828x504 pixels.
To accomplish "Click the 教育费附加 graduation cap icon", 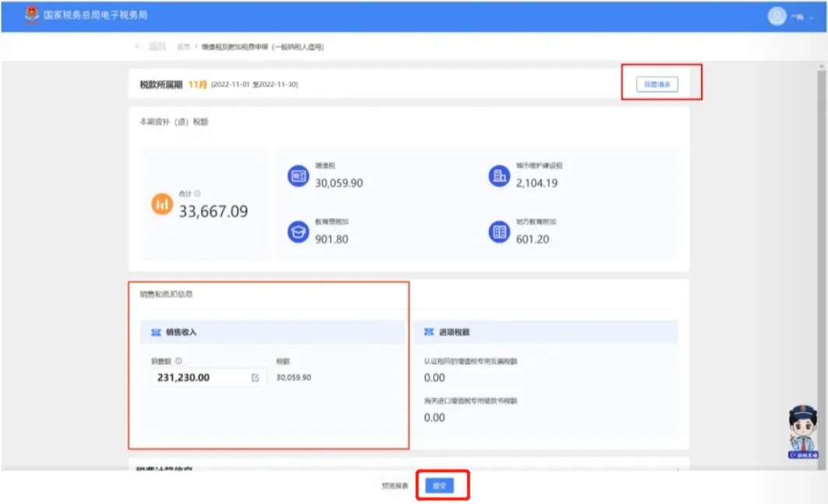I will tap(298, 231).
